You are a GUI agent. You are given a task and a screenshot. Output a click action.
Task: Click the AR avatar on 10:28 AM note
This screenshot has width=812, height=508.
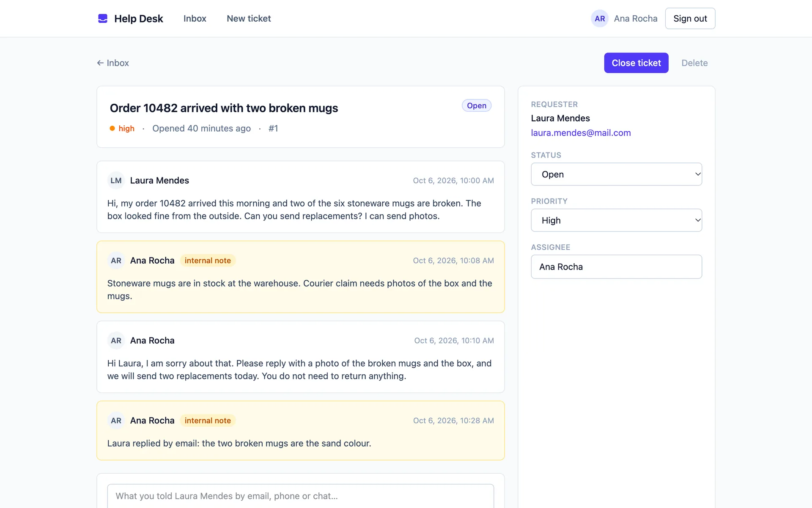pyautogui.click(x=116, y=420)
